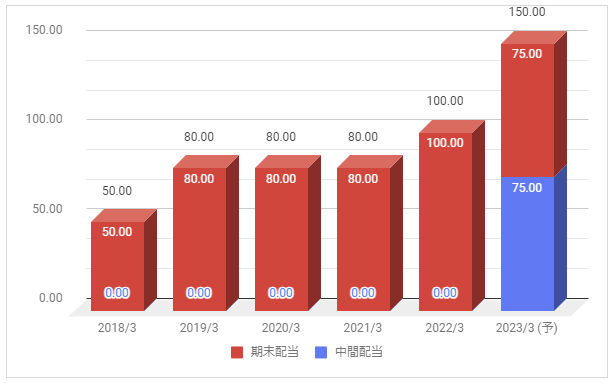Image resolution: width=613 pixels, height=383 pixels.
Task: Click the 0.00 label in 2020/3 bar
Action: pos(281,293)
